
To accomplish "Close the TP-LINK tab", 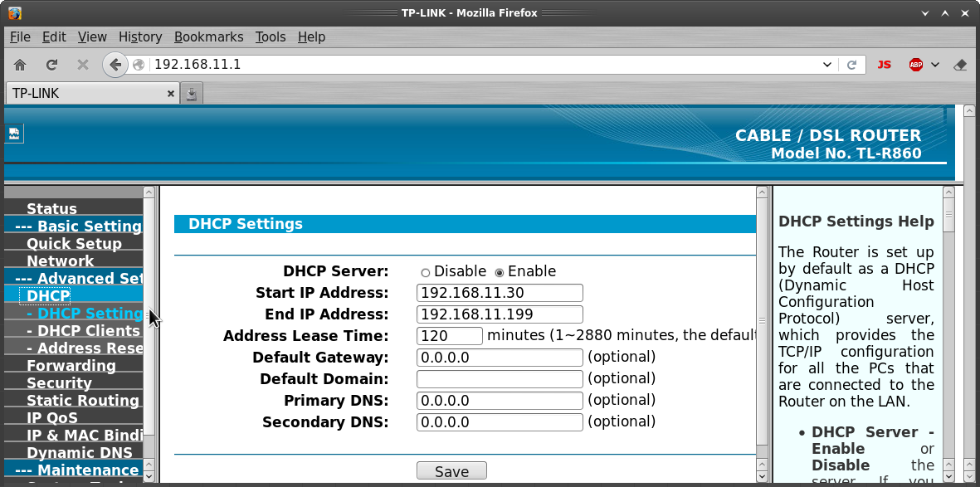I will [171, 94].
